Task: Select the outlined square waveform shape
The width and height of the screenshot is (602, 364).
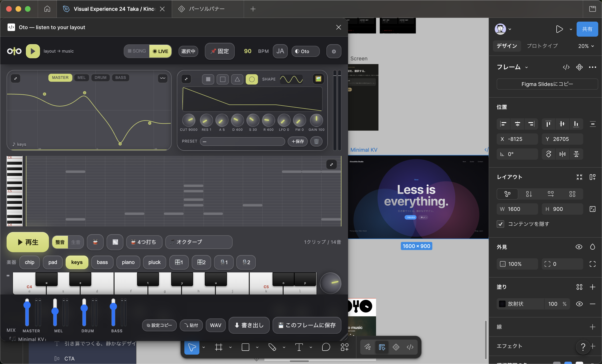Action: [x=222, y=79]
